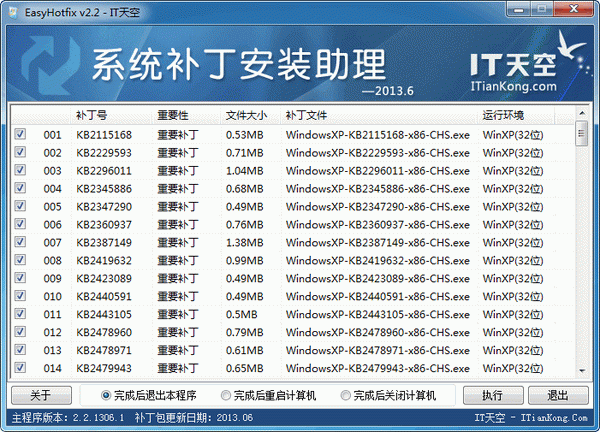Click file name WindowsXP-KB2360937-x86-CHS.exe
This screenshot has width=600, height=432.
click(378, 225)
